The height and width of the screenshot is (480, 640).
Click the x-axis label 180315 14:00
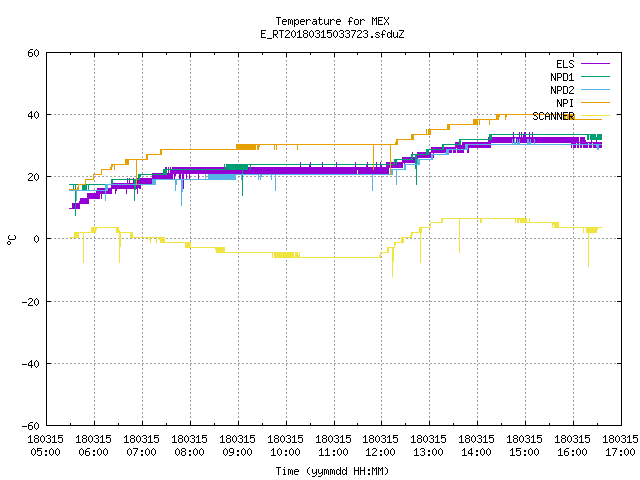pyautogui.click(x=476, y=446)
